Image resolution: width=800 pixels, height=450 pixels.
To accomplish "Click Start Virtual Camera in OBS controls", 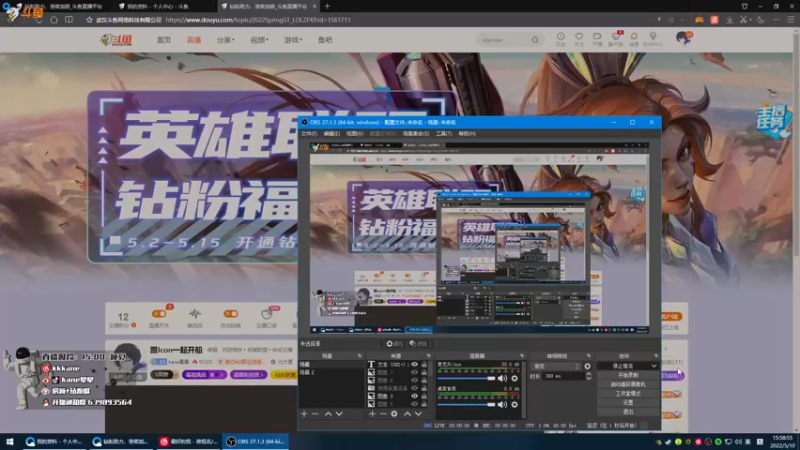I will (x=628, y=384).
